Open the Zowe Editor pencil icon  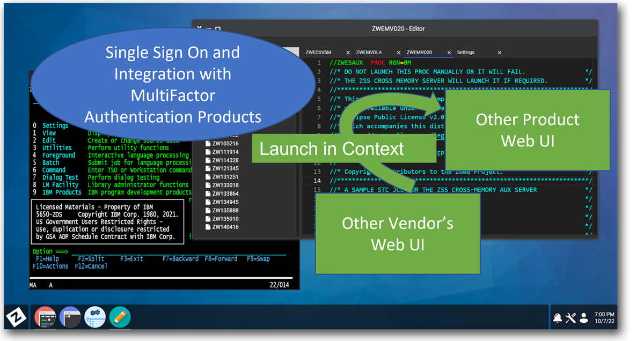point(119,317)
